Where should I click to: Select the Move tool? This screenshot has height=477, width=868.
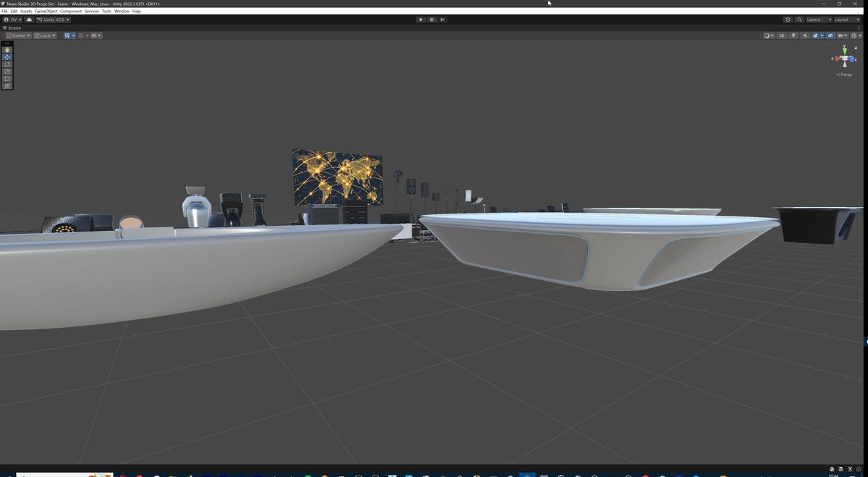click(x=7, y=57)
